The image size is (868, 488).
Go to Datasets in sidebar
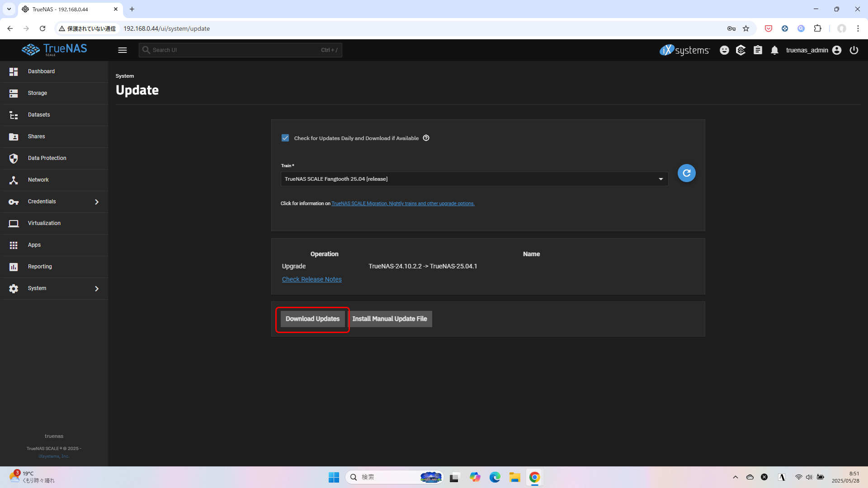[54, 115]
